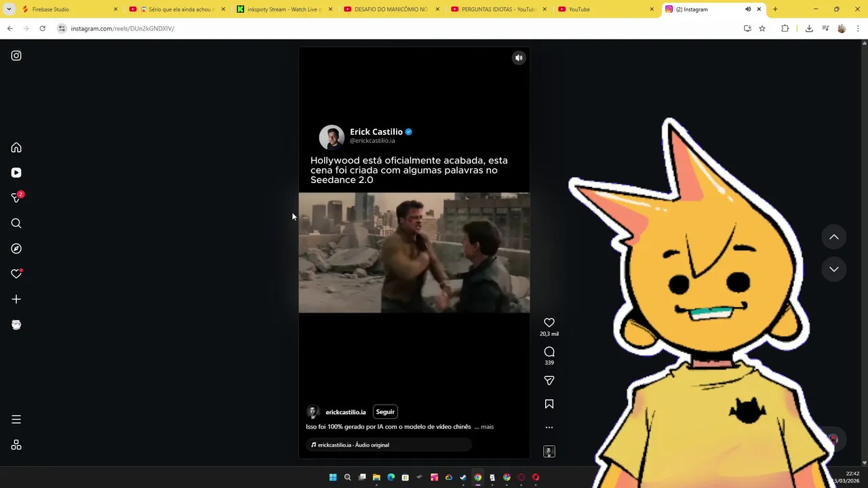Go to Instagram Home feed
The width and height of the screenshot is (868, 488).
point(16,148)
